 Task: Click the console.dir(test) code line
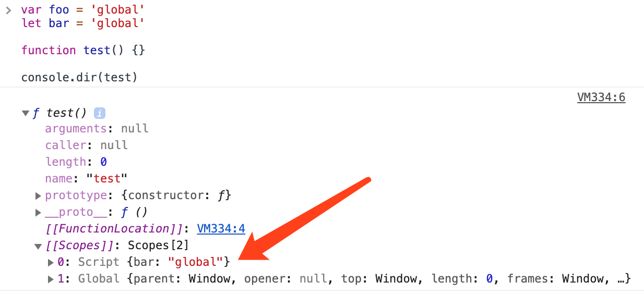pyautogui.click(x=79, y=77)
